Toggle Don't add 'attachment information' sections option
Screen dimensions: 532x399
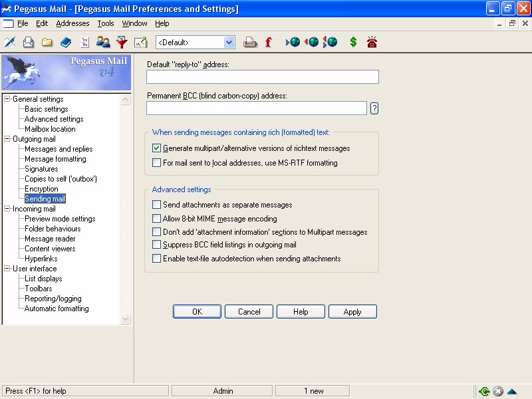[x=156, y=231]
